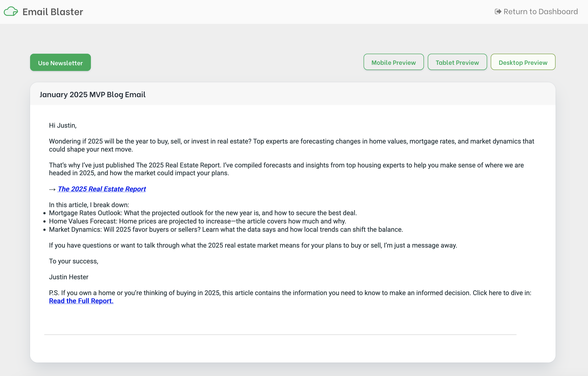Image resolution: width=588 pixels, height=376 pixels.
Task: Switch to Tablet Preview
Action: point(457,62)
